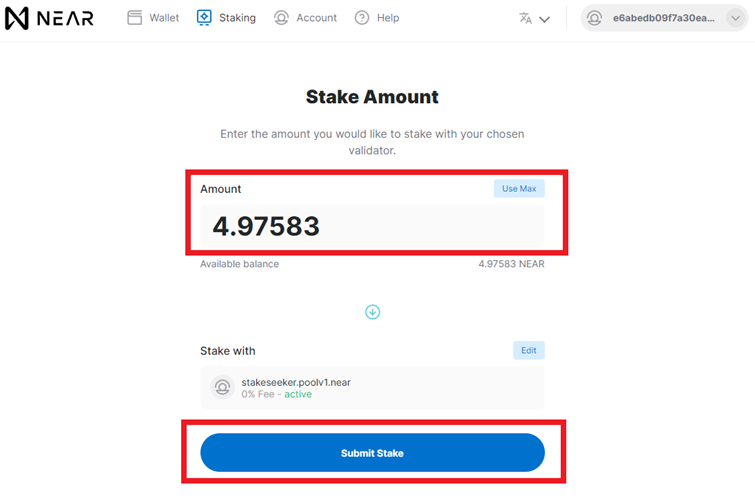Click the stakeseeker validator avatar icon
The image size is (755, 498).
pyautogui.click(x=222, y=388)
